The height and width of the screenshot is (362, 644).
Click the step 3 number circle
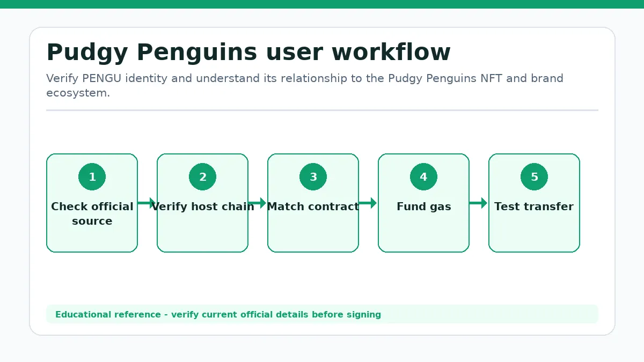pos(313,177)
